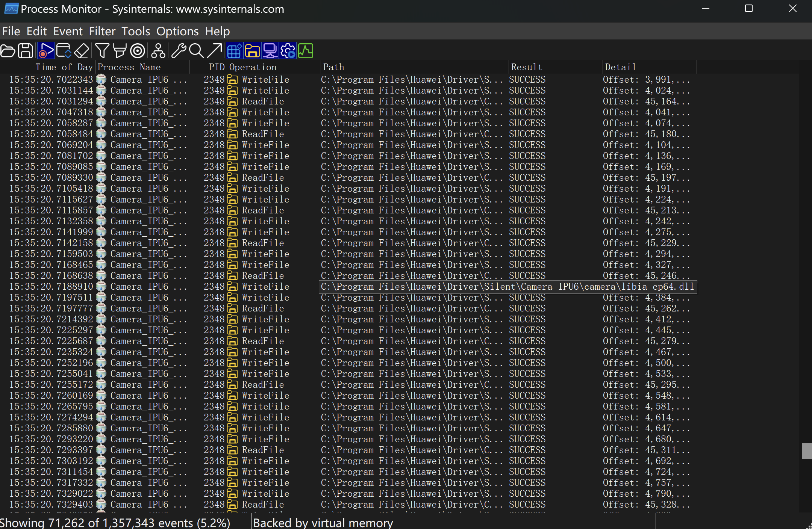The width and height of the screenshot is (812, 529).
Task: Open the Event menu
Action: pos(68,31)
